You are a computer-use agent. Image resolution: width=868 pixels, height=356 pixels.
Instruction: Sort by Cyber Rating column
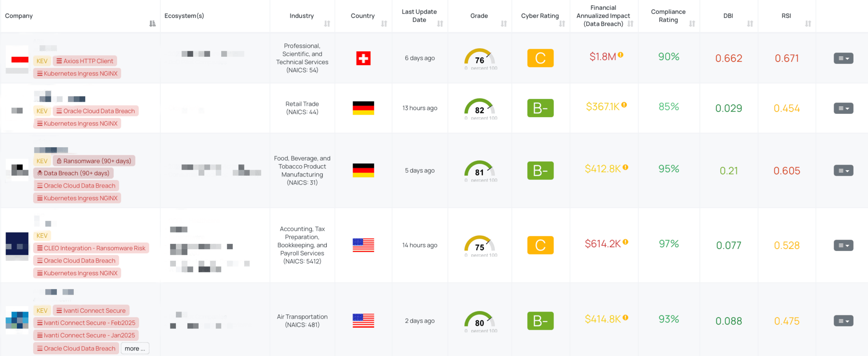tap(562, 24)
